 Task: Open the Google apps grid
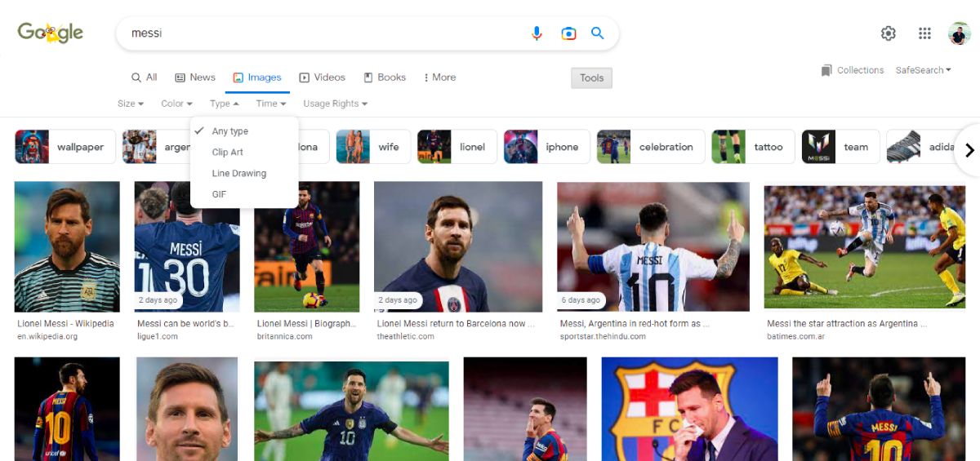click(924, 33)
